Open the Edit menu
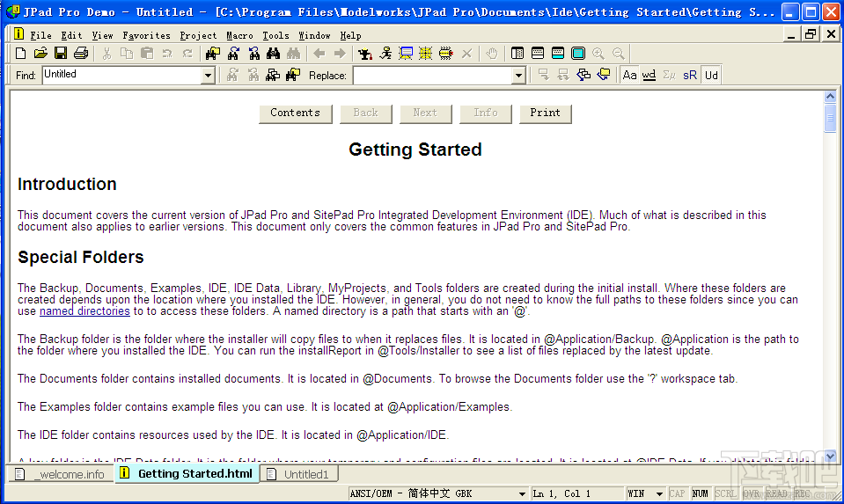Screen dimensions: 844x504 [x=71, y=35]
